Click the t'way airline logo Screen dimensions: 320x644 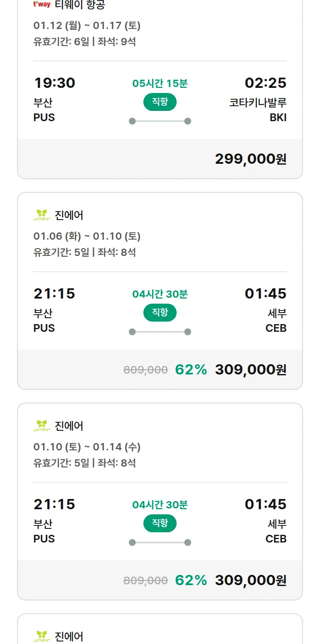[42, 5]
